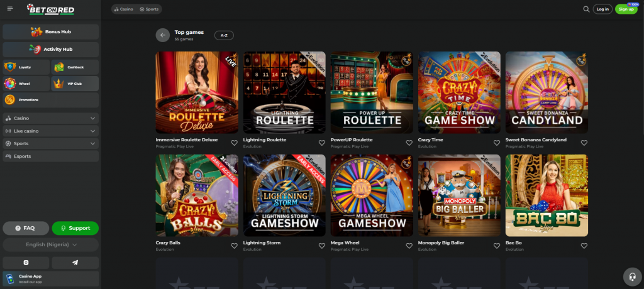Favorite Lightning Roulette with heart icon
644x289 pixels.
322,143
